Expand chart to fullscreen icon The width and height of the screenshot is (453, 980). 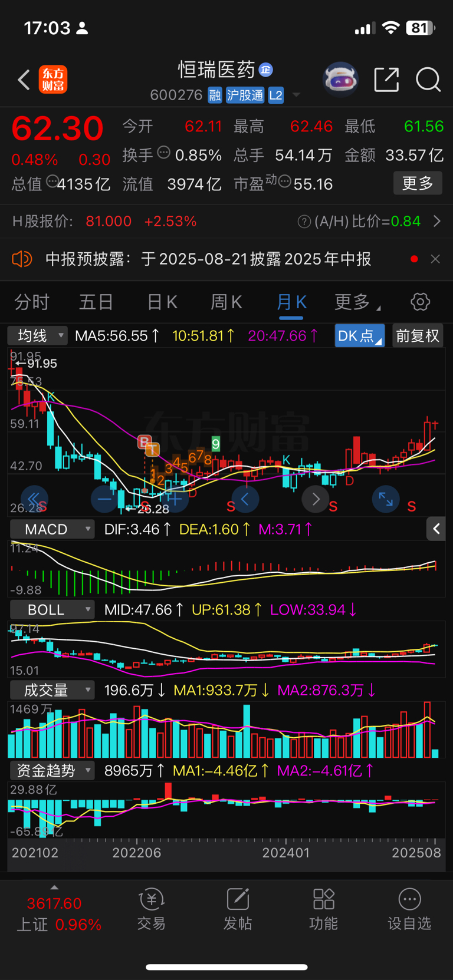(x=386, y=499)
